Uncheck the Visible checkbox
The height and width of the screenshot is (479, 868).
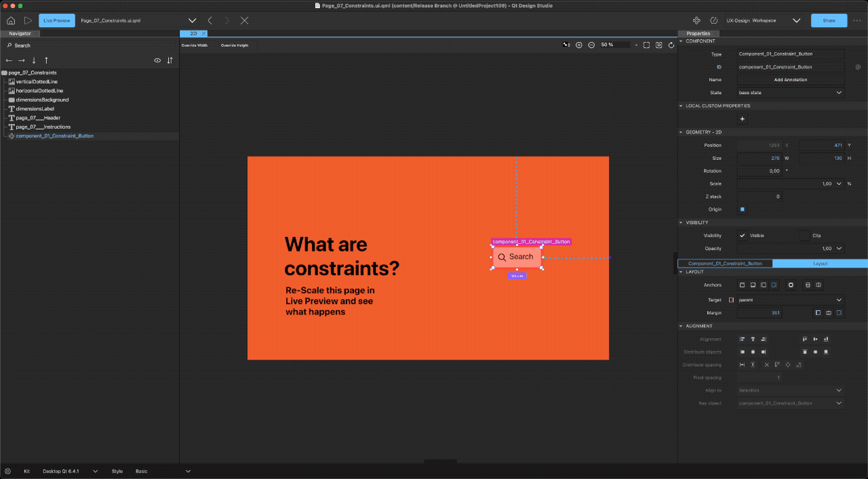pos(742,236)
